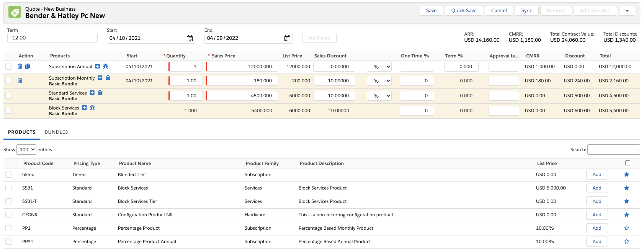Toggle favorite star for SSB1 Block Services

[627, 188]
